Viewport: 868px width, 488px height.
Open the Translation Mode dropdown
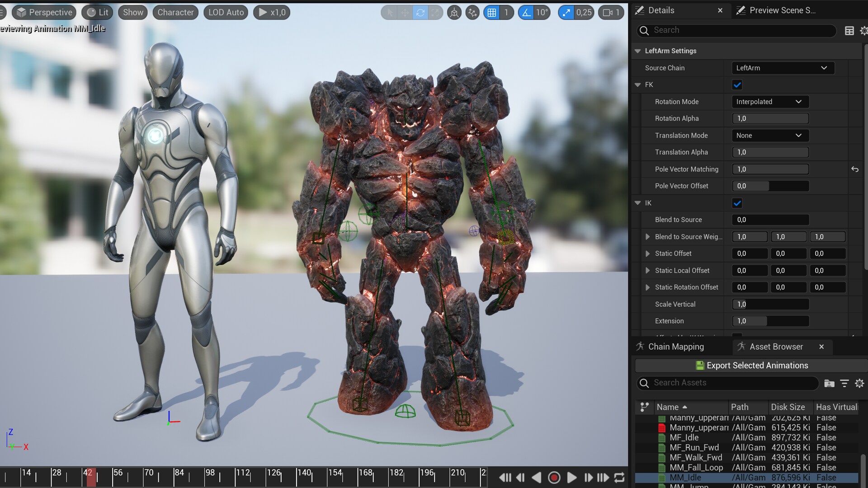769,135
